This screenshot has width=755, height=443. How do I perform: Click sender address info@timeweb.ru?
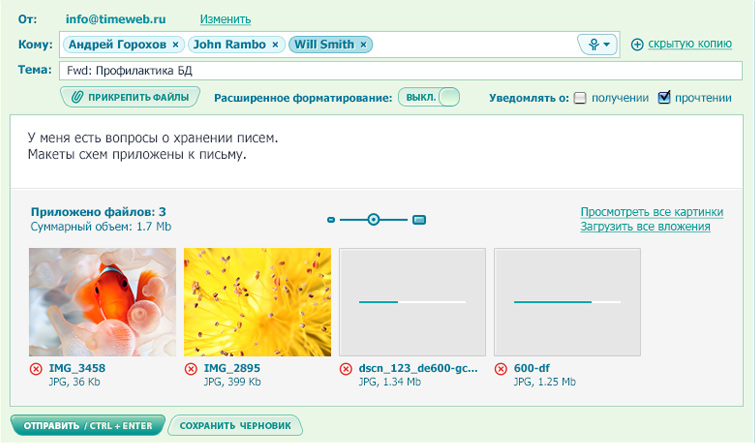point(116,19)
